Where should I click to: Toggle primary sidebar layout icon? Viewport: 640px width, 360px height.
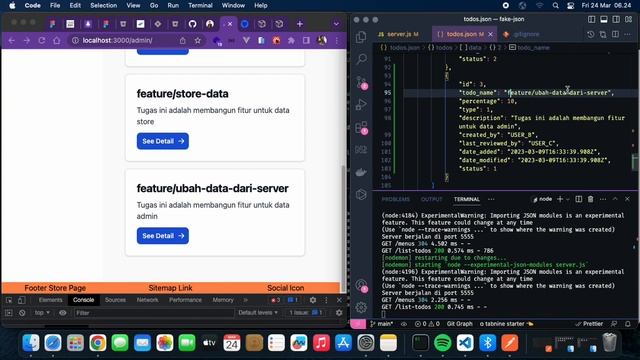pyautogui.click(x=591, y=19)
